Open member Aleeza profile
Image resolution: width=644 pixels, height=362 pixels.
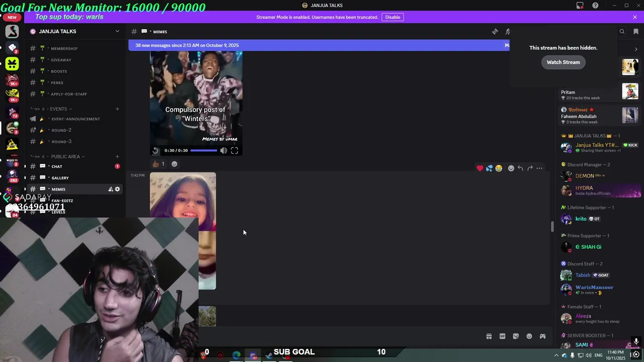[x=599, y=318]
